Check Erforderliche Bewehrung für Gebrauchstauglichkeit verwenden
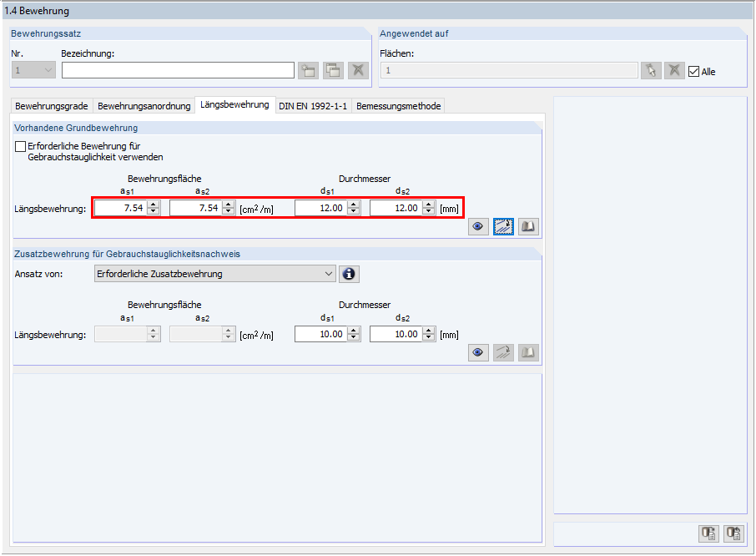 pyautogui.click(x=18, y=146)
